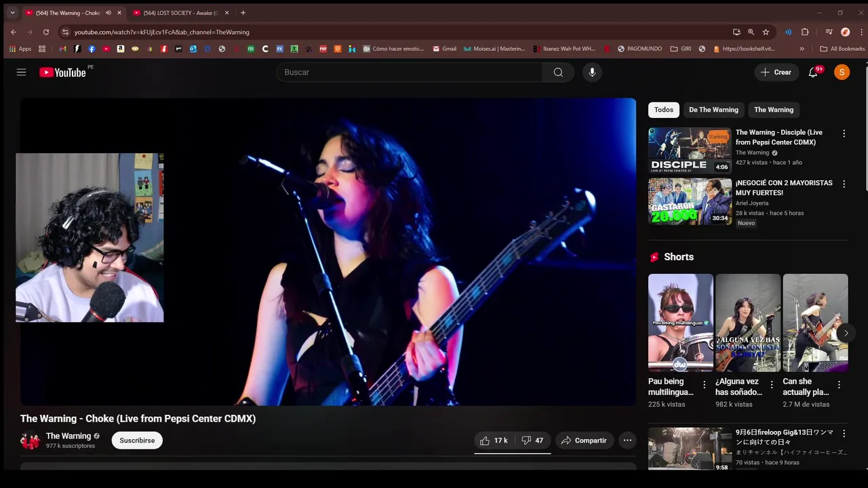Open the blue sound-wave extension icon
The image size is (868, 488).
pyautogui.click(x=788, y=32)
